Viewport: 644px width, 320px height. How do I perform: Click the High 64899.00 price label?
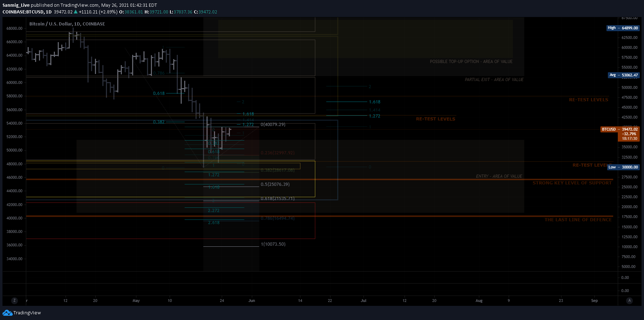(623, 28)
